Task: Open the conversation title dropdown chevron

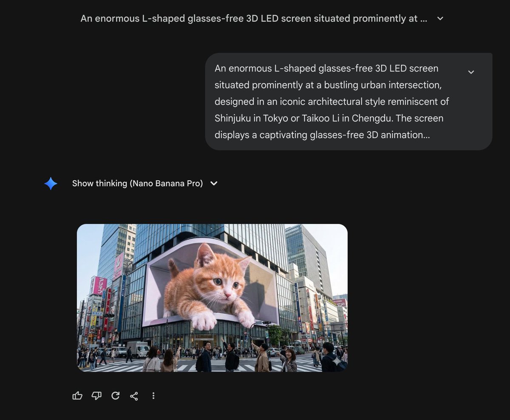Action: (440, 18)
